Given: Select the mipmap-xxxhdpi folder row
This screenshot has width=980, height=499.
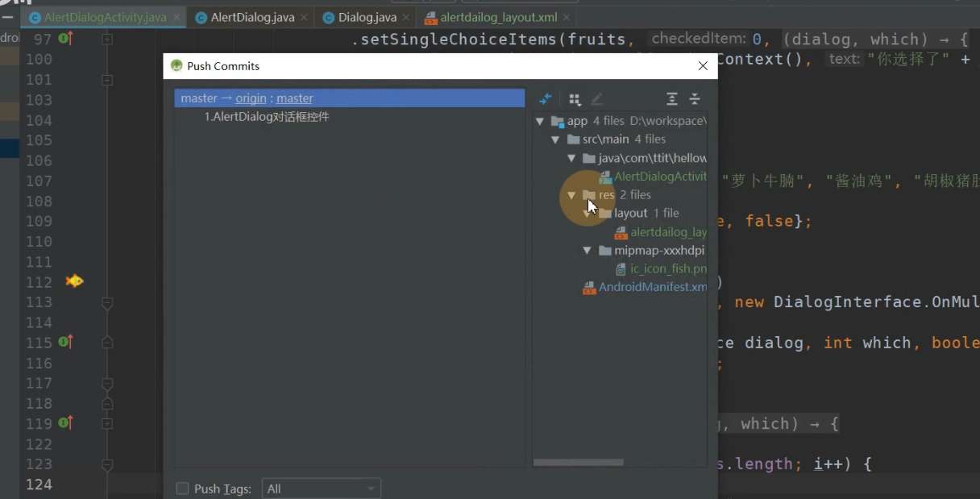Looking at the screenshot, I should [x=651, y=251].
